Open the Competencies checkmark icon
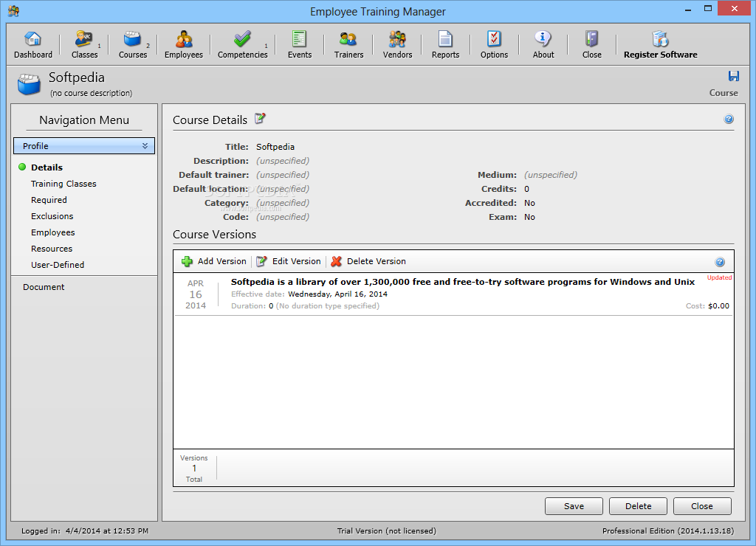 click(242, 38)
